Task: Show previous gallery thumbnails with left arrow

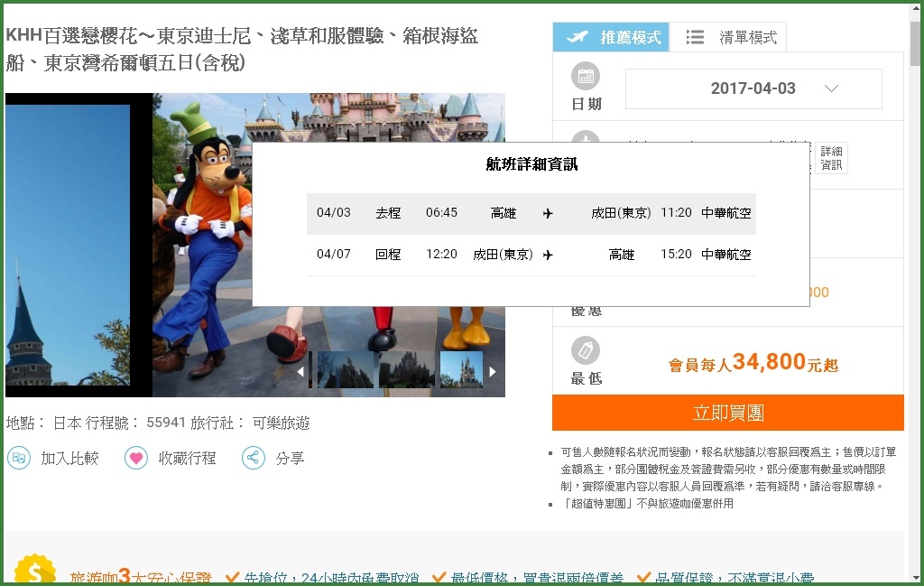Action: tap(300, 371)
